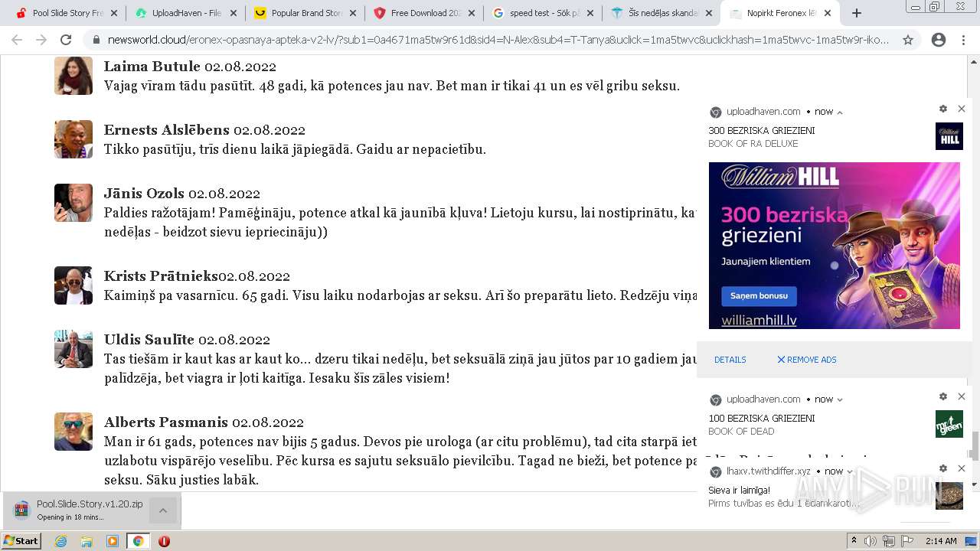Open the volume control in tray
980x551 pixels.
click(x=871, y=541)
